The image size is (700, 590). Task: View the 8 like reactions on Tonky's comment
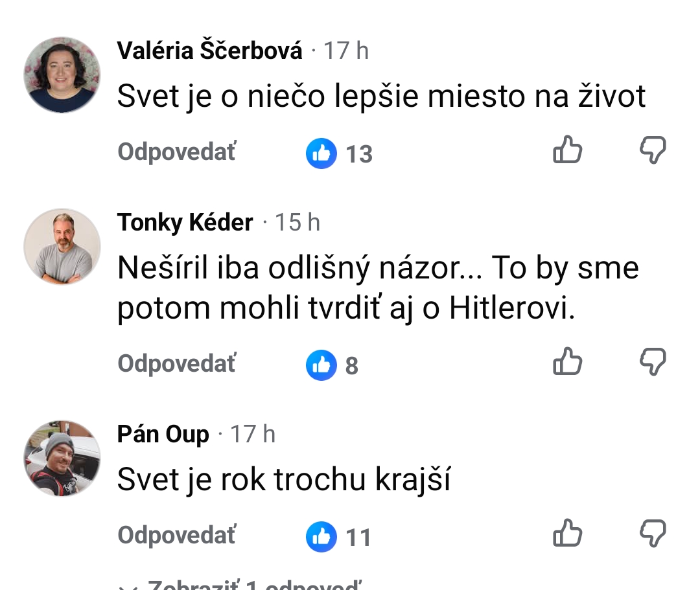(x=332, y=365)
